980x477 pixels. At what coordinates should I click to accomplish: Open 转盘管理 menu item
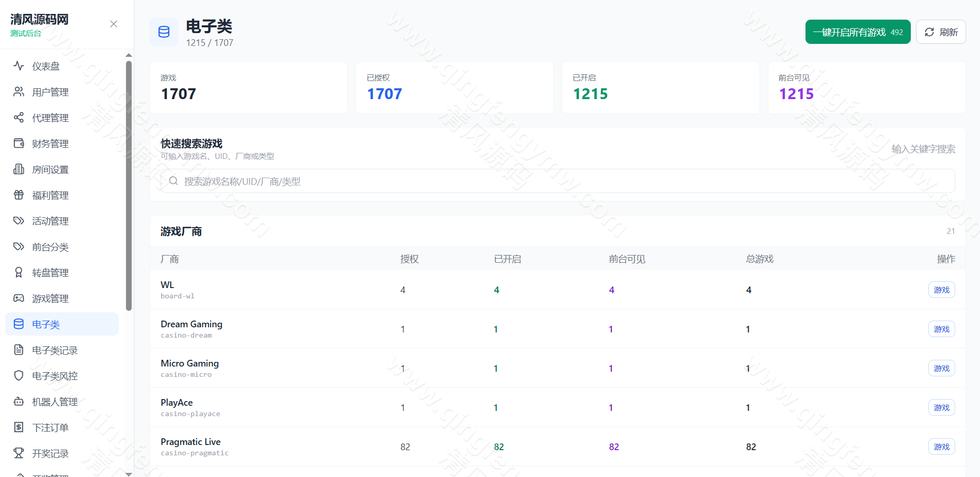click(x=62, y=273)
